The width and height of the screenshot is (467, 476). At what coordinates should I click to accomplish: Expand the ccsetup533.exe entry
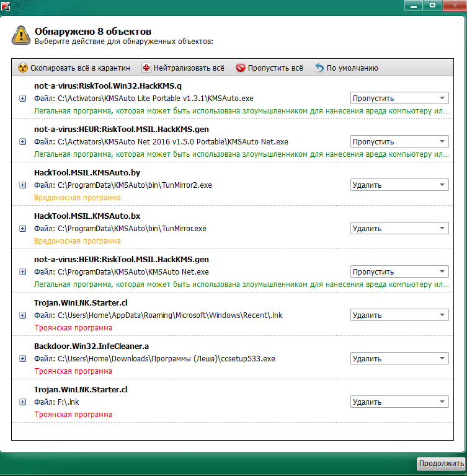tap(22, 359)
